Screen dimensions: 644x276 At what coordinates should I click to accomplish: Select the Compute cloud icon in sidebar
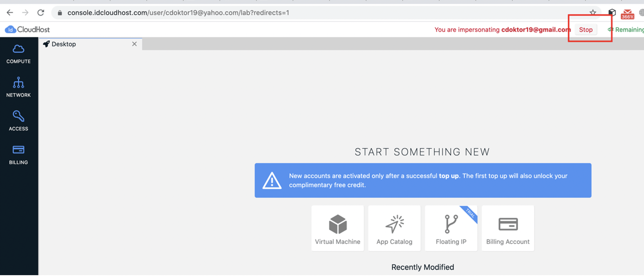pyautogui.click(x=19, y=49)
